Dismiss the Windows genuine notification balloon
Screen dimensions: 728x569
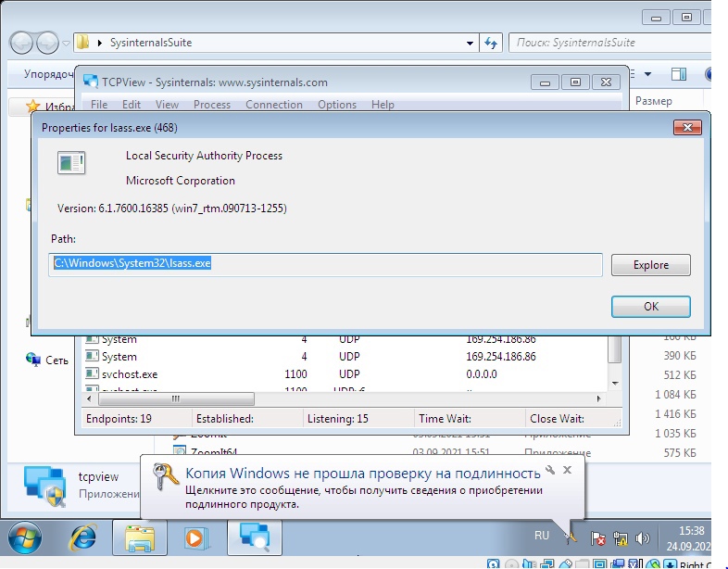pos(567,470)
